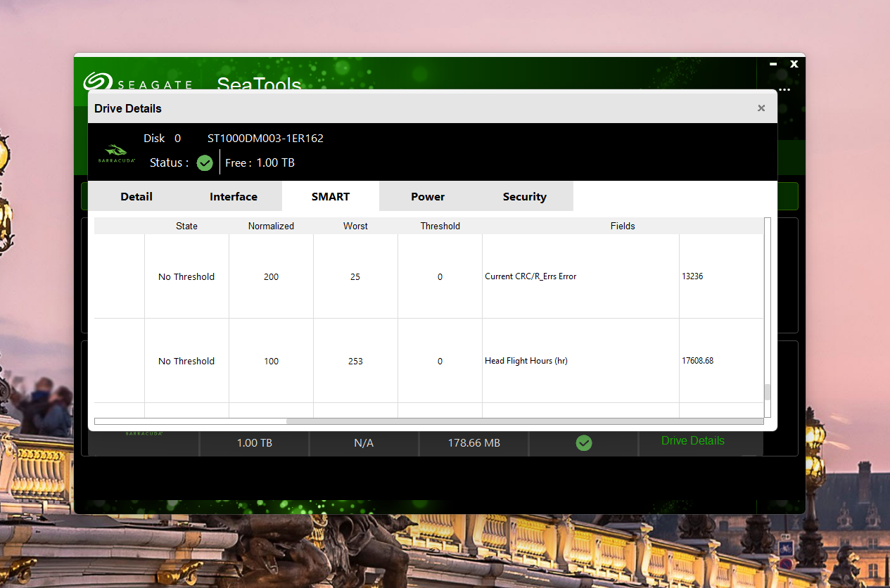Viewport: 890px width, 588px height.
Task: Click the Seagate logo in header
Action: 137,83
